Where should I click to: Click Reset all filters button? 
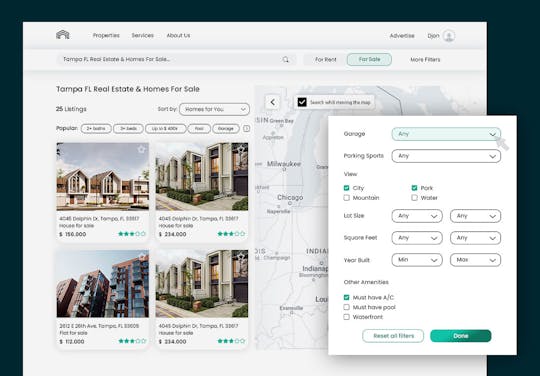point(393,336)
